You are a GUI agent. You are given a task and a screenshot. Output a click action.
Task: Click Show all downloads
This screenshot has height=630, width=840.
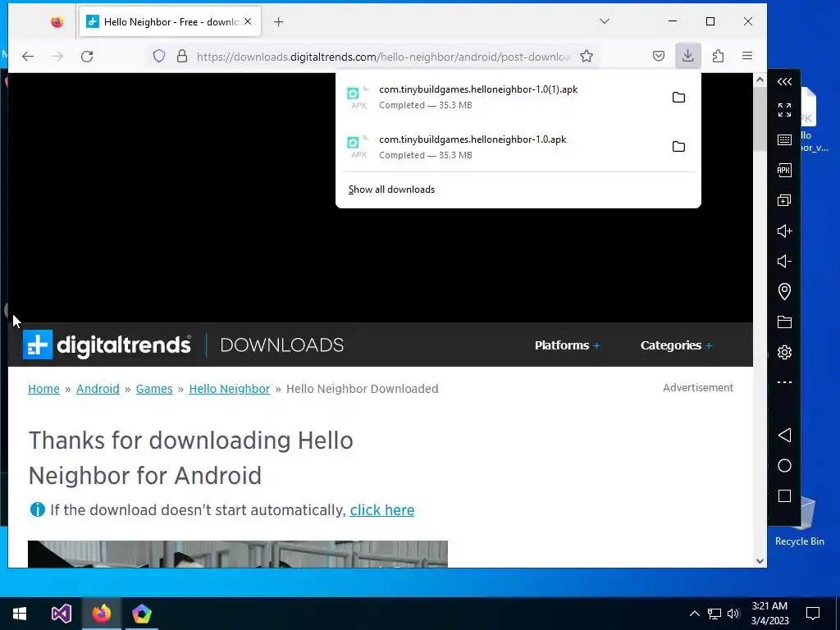(x=391, y=189)
